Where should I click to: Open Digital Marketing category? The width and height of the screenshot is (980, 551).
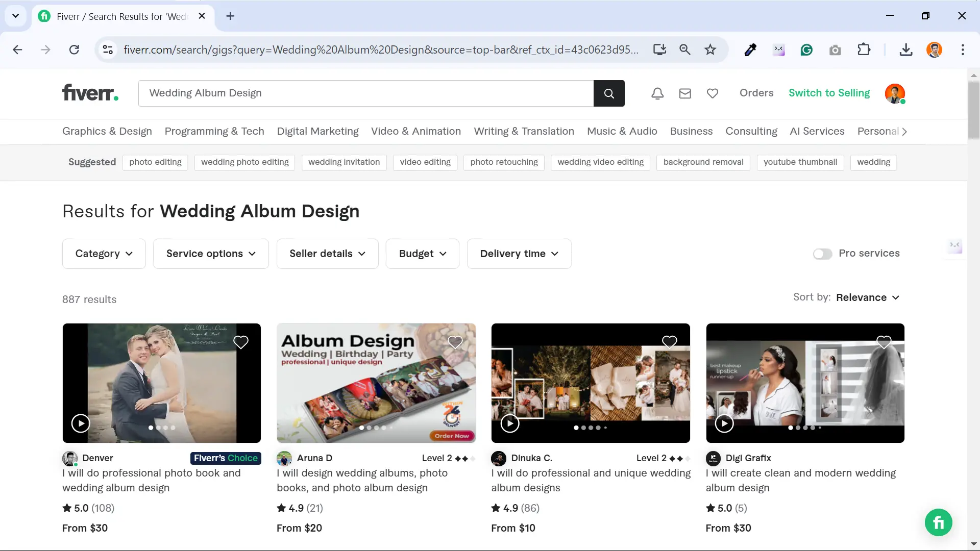(x=317, y=131)
